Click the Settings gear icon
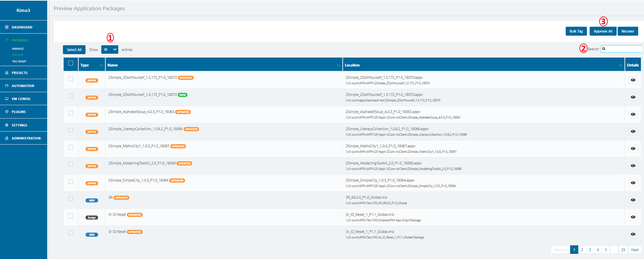This screenshot has width=644, height=259. [x=7, y=125]
